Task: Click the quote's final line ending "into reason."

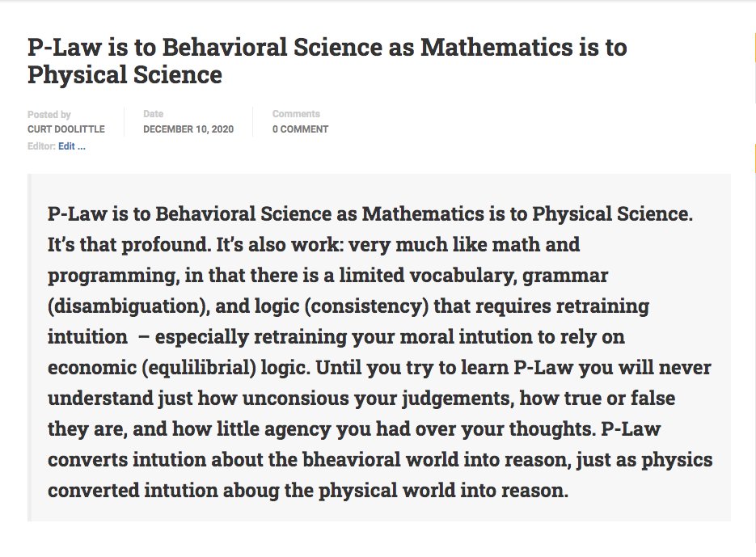Action: (x=307, y=491)
